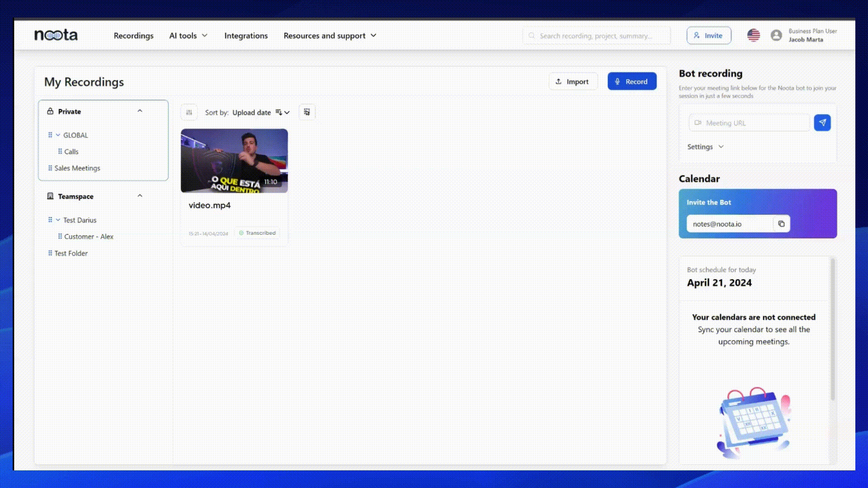Open the video.mp4 thumbnail
The height and width of the screenshot is (488, 868).
234,161
